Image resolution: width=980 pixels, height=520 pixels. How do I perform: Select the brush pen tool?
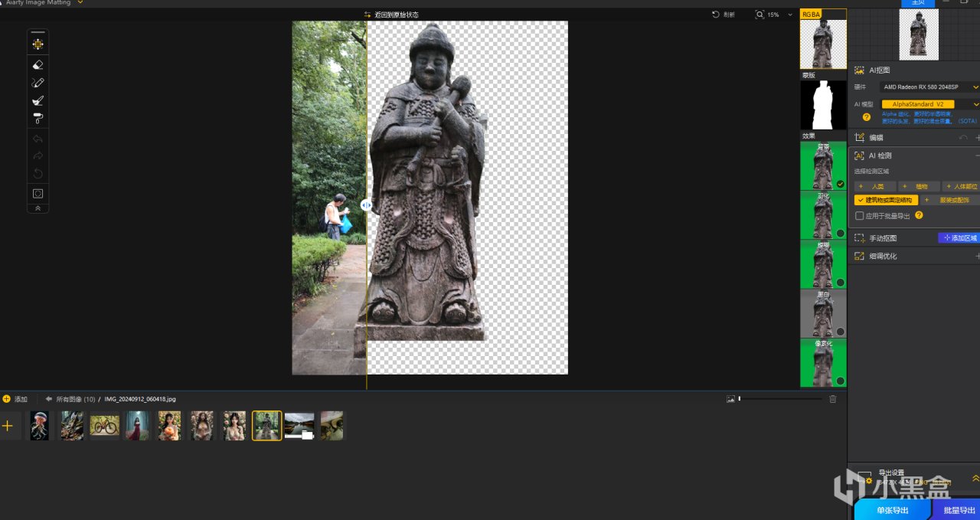(x=38, y=83)
